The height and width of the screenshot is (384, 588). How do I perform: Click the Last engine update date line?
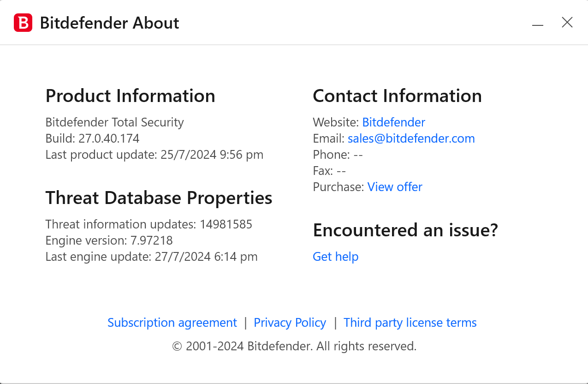(151, 257)
